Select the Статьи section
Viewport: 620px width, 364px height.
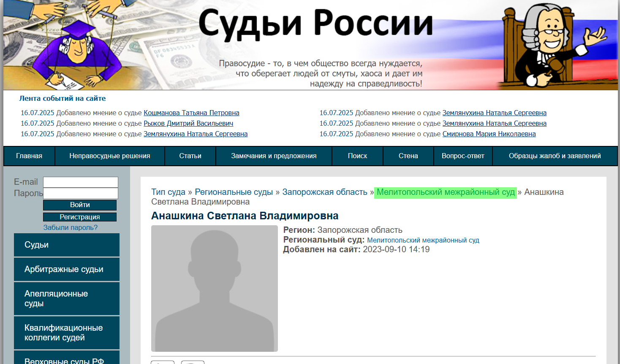point(190,156)
